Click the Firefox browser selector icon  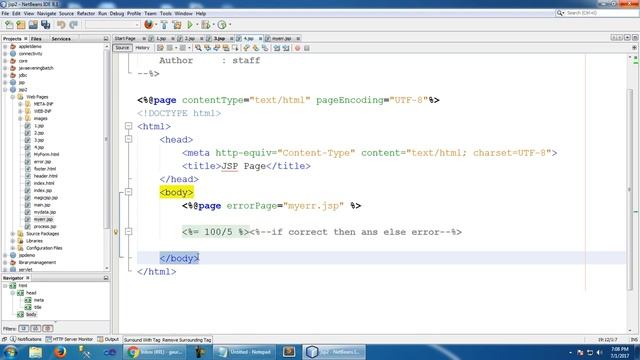coord(149,24)
